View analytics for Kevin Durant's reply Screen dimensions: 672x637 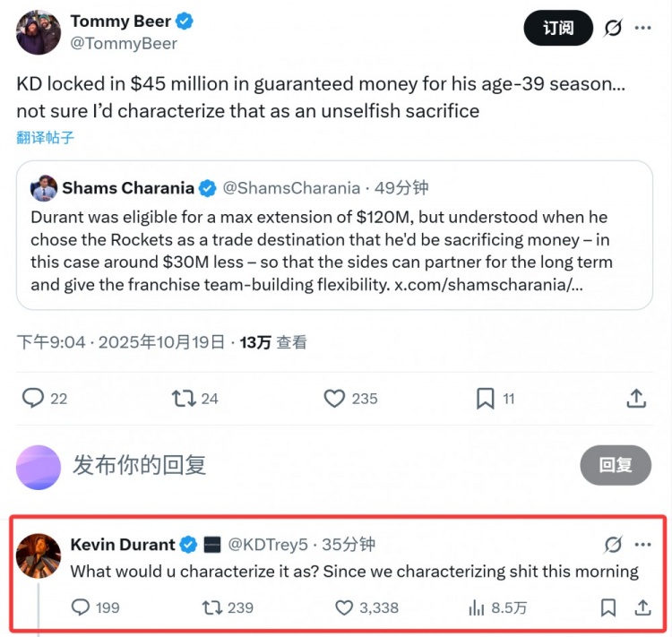(477, 607)
